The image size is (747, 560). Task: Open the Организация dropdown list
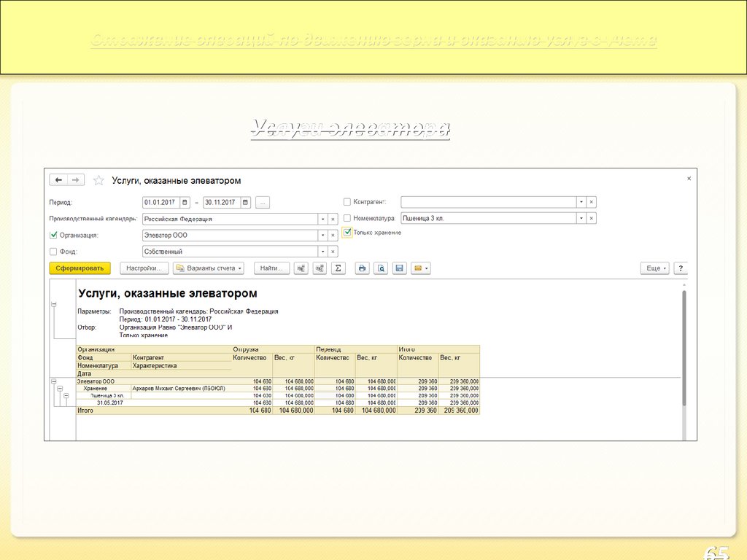pos(322,236)
